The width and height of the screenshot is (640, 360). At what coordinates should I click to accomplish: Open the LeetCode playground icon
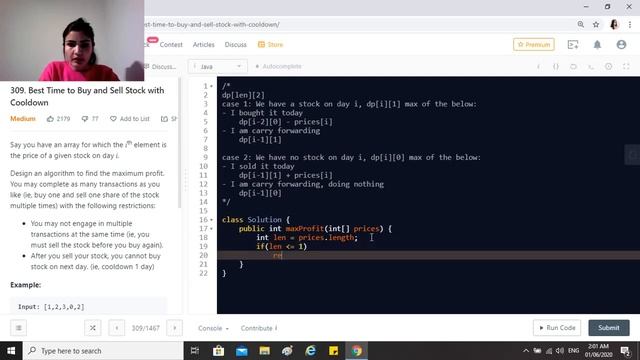pyautogui.click(x=573, y=44)
